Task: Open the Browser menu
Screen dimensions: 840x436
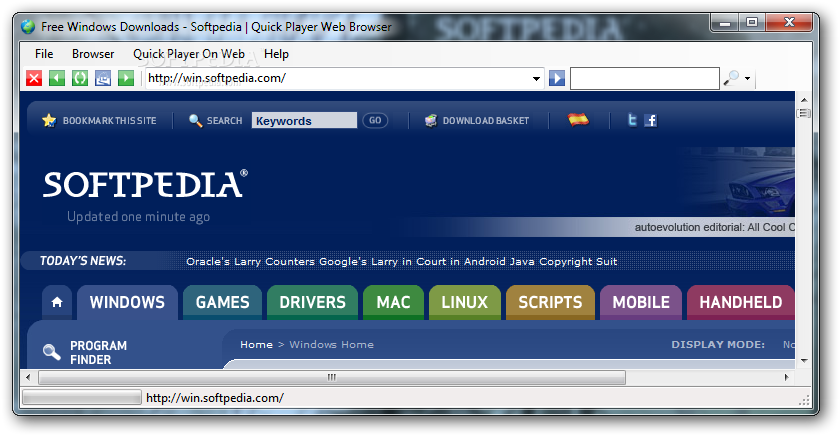Action: pos(93,54)
